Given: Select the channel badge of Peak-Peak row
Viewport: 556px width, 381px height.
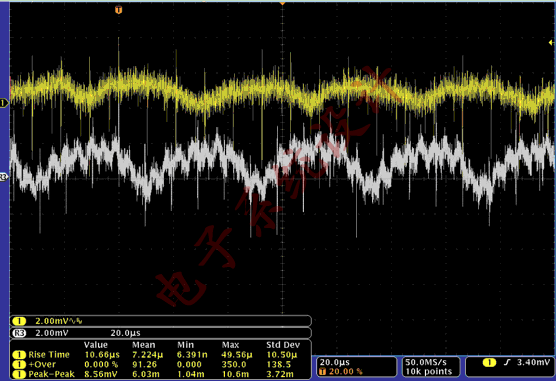Looking at the screenshot, I should pos(19,374).
